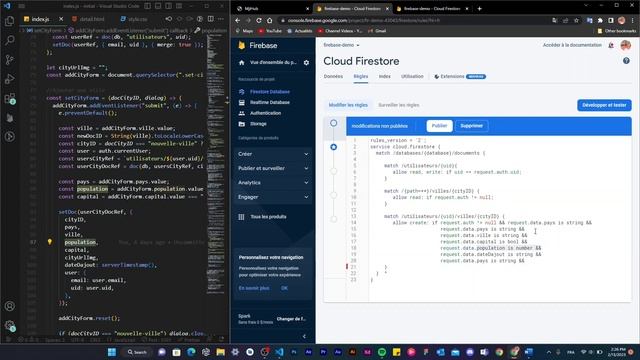Click taskbar Search box
The image size is (640, 360).
pyautogui.click(x=137, y=352)
